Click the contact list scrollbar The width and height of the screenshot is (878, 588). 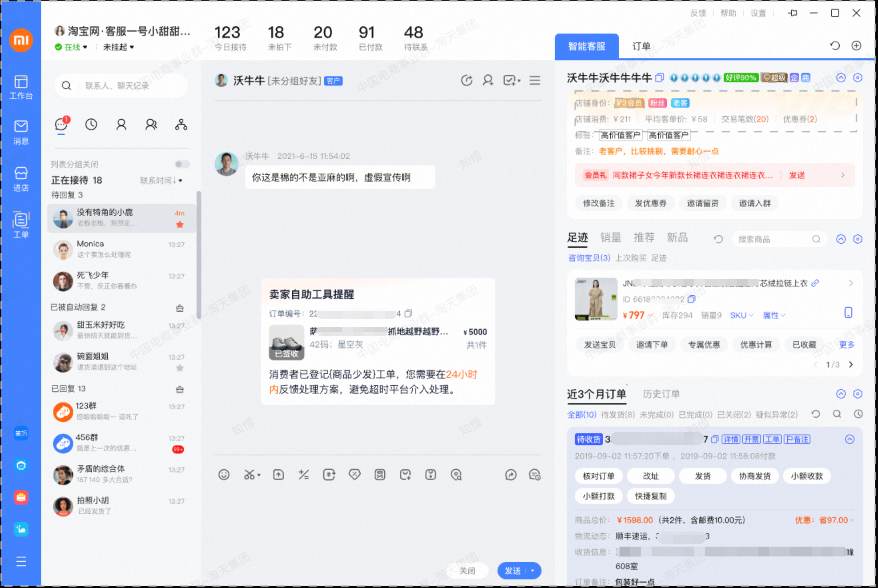pyautogui.click(x=198, y=255)
